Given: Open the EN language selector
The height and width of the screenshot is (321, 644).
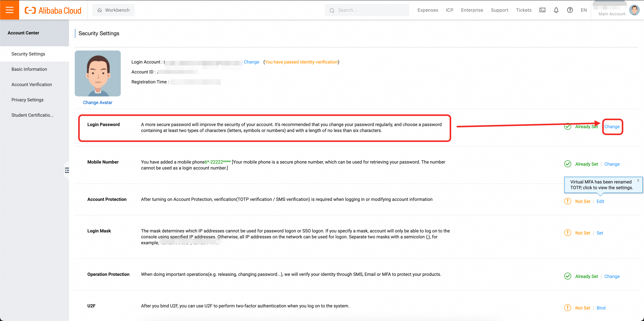Looking at the screenshot, I should point(583,10).
